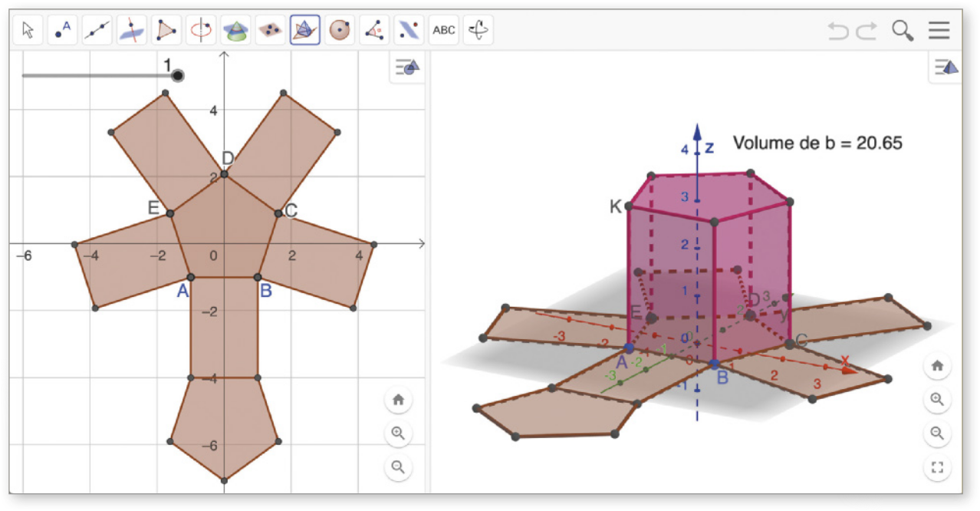Select the ABC Text tool
The height and width of the screenshot is (511, 980).
[444, 30]
